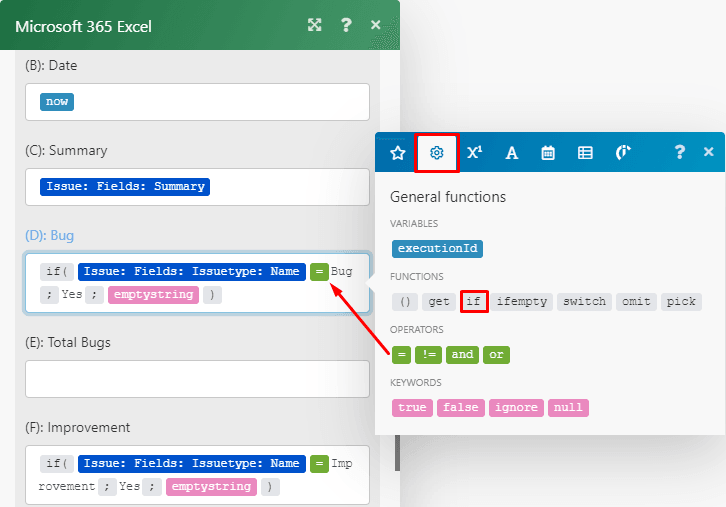
Task: Open the Date and time calendar tab
Action: point(548,153)
